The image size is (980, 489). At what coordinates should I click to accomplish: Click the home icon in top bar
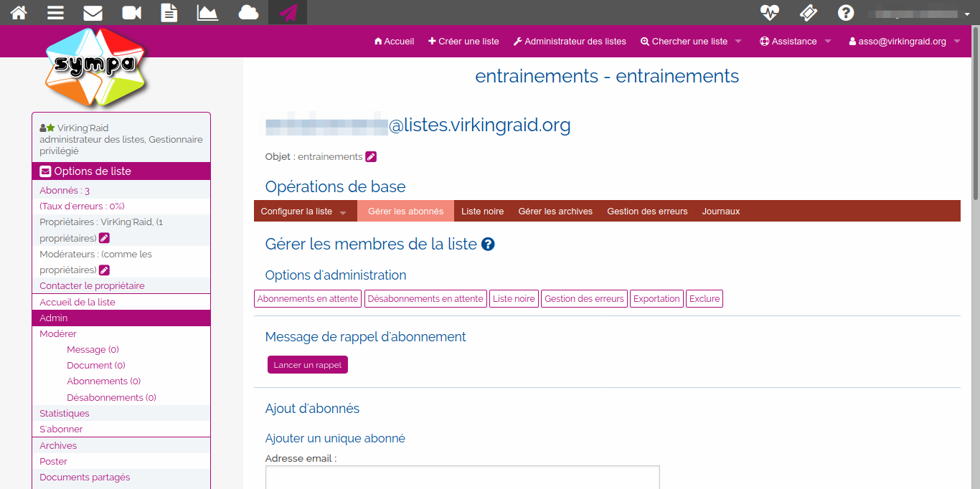coord(19,12)
